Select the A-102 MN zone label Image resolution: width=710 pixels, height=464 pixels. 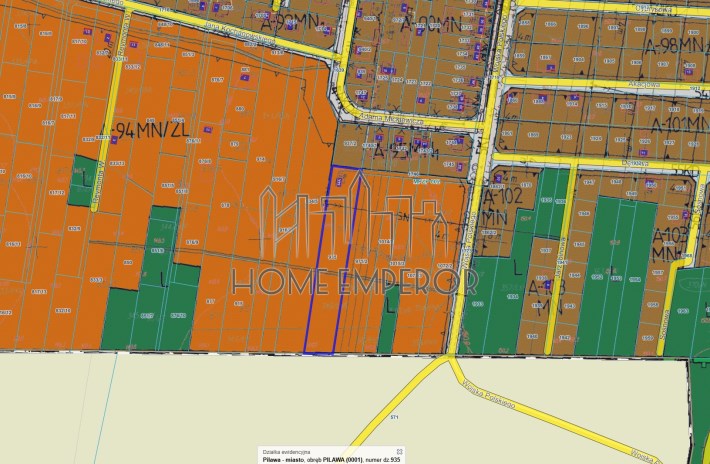coord(501,207)
